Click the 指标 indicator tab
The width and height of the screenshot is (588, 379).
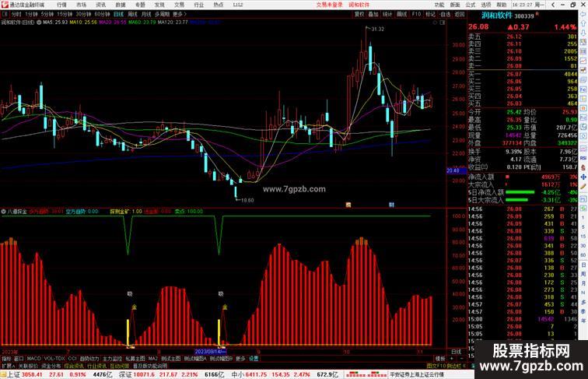coord(6,359)
